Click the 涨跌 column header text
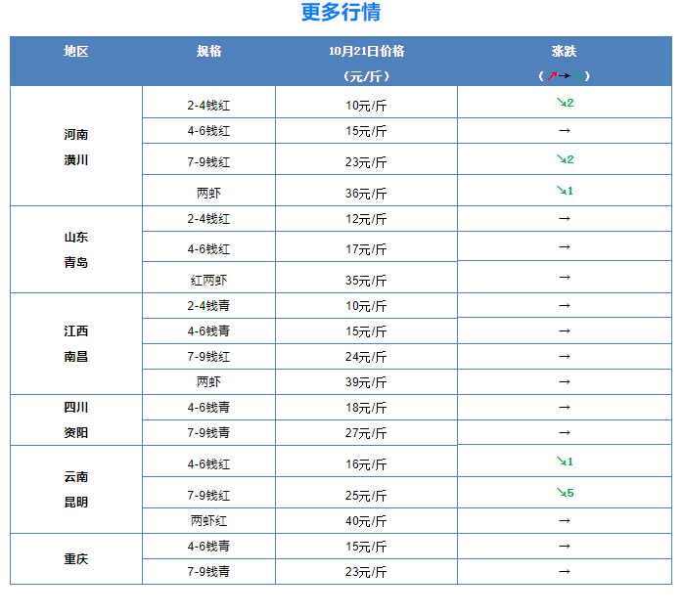The image size is (683, 616). pos(565,51)
